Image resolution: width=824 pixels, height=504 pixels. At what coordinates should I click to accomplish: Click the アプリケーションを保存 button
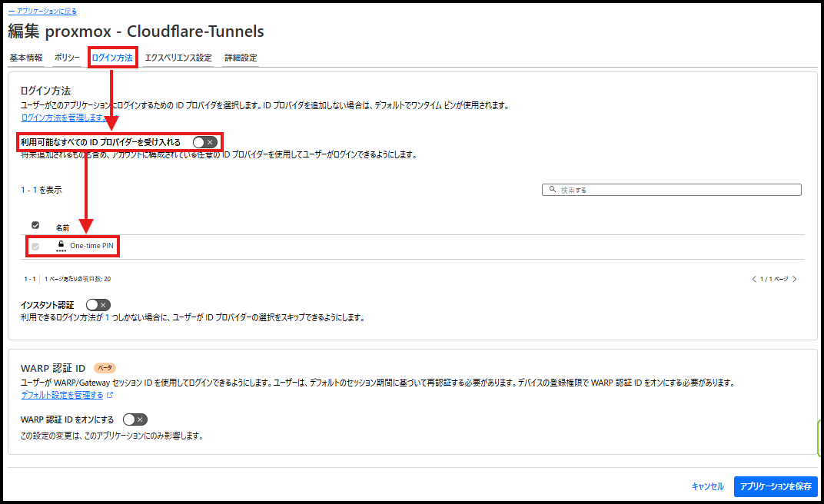(776, 486)
